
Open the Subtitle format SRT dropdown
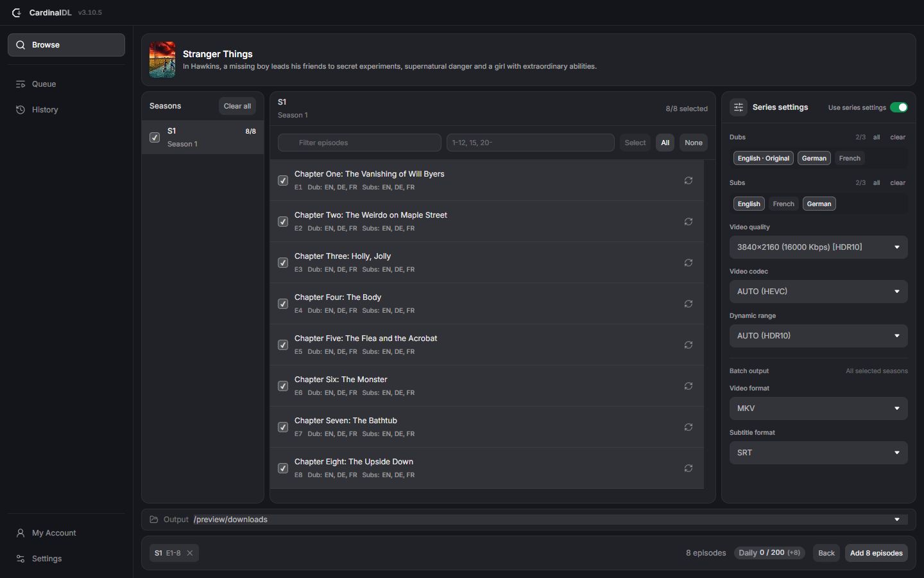pyautogui.click(x=819, y=453)
